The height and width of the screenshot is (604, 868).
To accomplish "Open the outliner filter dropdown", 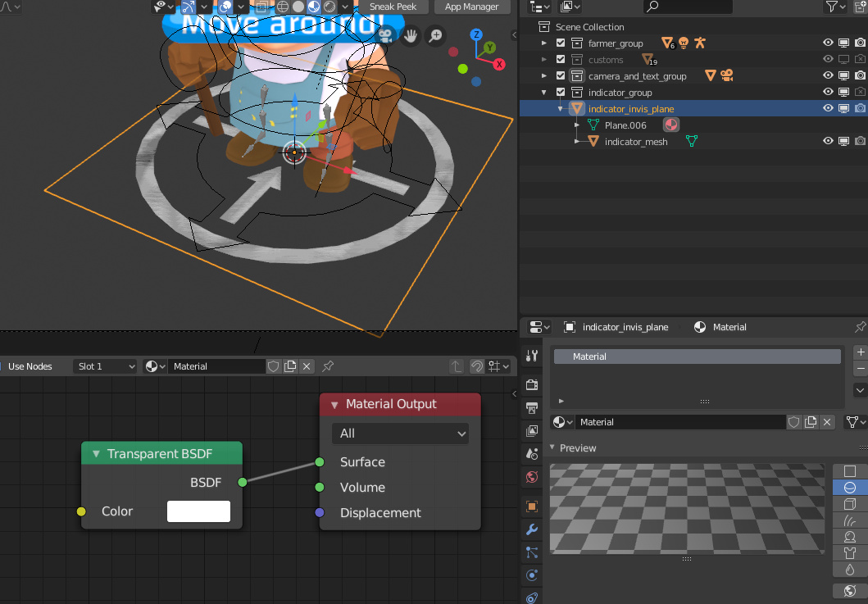I will point(835,7).
